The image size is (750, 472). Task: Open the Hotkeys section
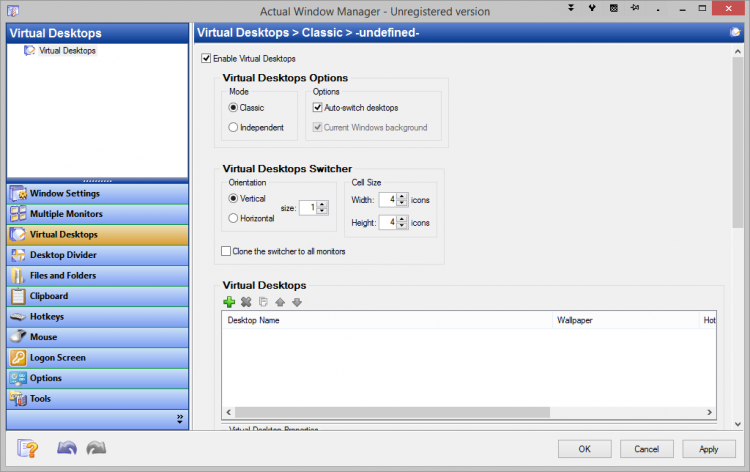point(98,317)
